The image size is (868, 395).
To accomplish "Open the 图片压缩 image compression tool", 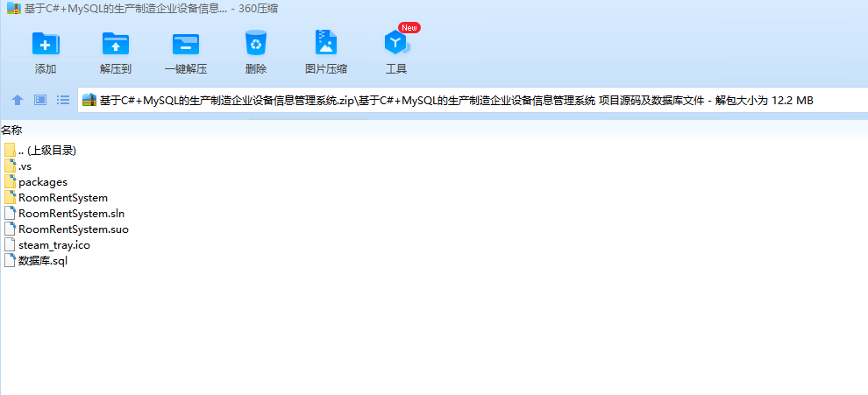I will click(326, 43).
